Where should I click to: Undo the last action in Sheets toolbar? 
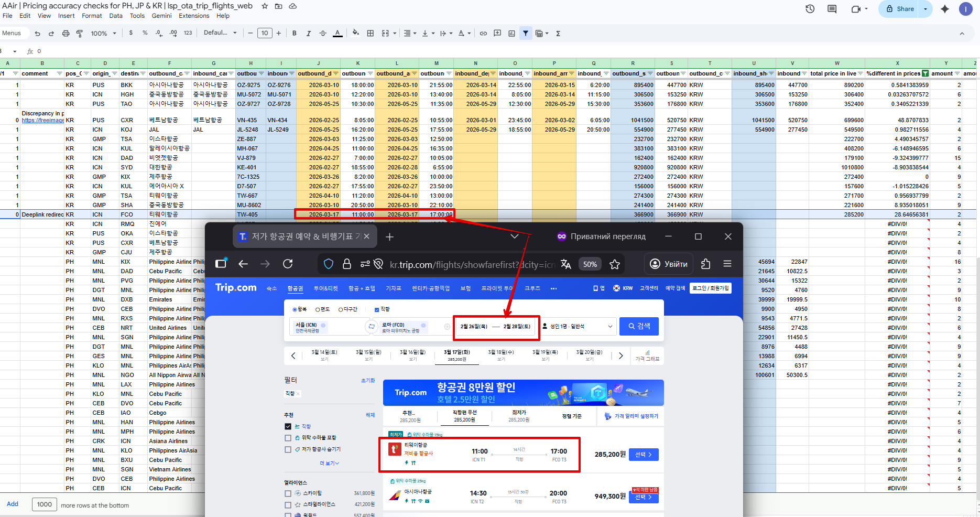(x=37, y=34)
